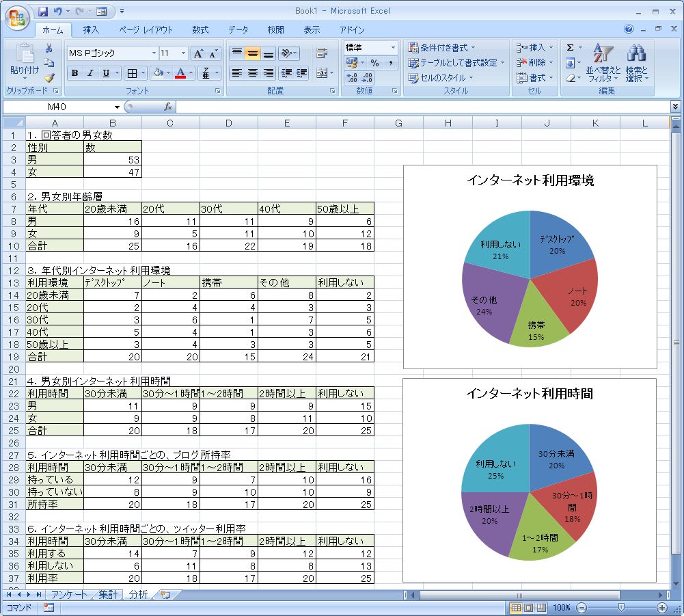Click the AutoSum sigma icon
684x616 pixels.
point(570,48)
